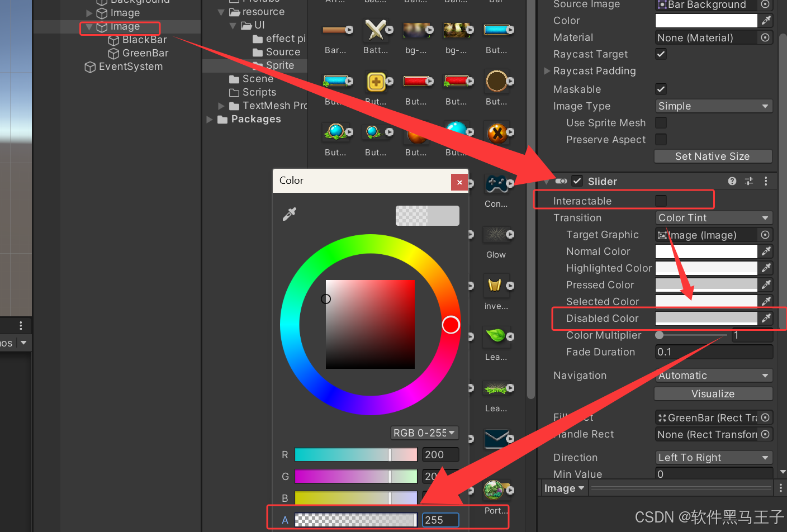Open Slider component help icon
The width and height of the screenshot is (787, 532).
point(732,181)
